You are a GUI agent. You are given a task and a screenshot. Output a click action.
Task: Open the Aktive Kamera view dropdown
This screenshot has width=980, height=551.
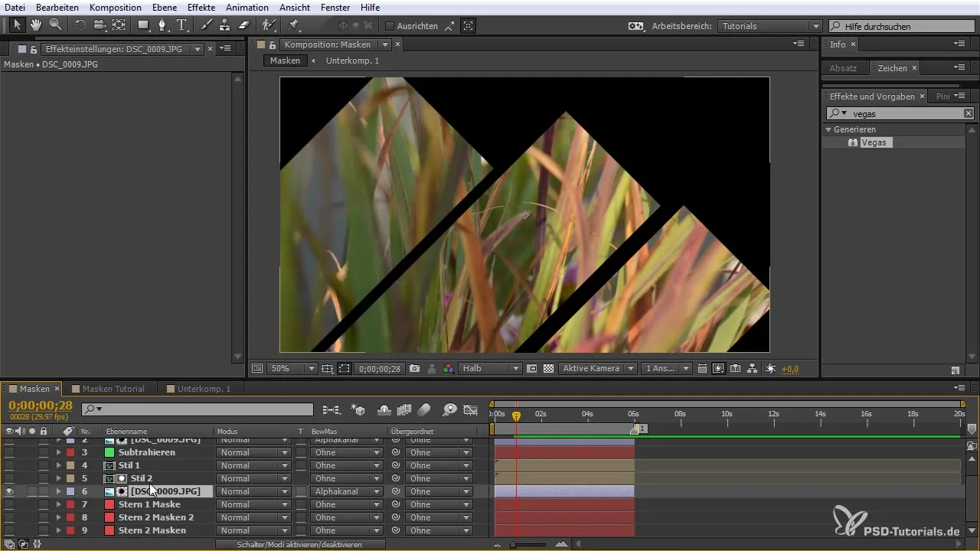click(x=598, y=368)
